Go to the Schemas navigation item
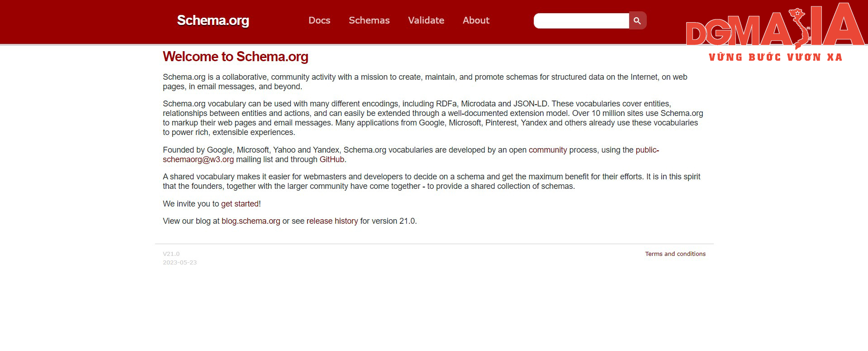 369,20
